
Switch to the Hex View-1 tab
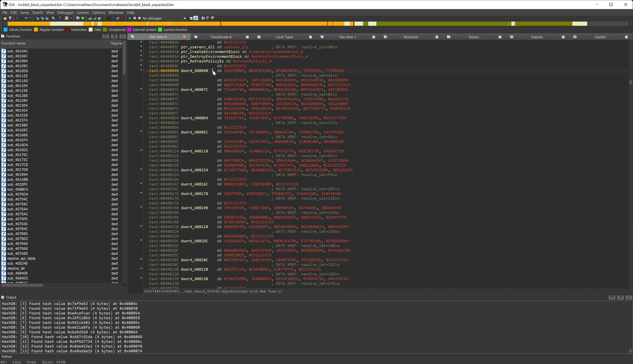coord(347,37)
